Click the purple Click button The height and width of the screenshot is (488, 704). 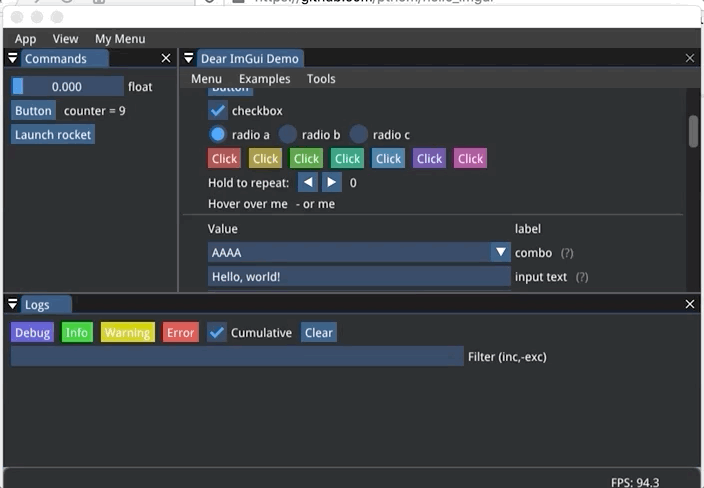pos(429,158)
